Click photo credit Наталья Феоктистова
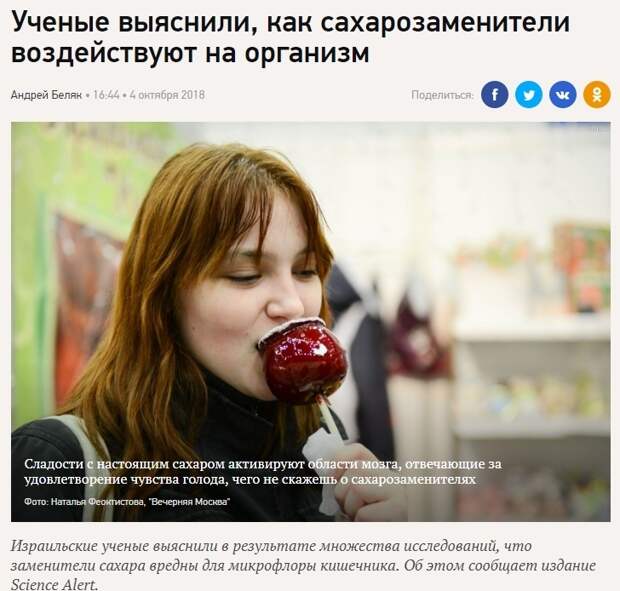 98,502
